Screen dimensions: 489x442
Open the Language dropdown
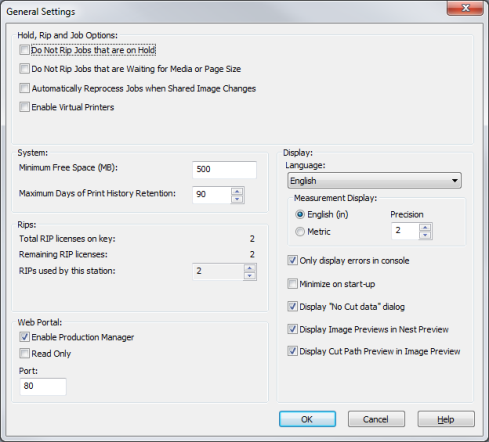tap(374, 181)
